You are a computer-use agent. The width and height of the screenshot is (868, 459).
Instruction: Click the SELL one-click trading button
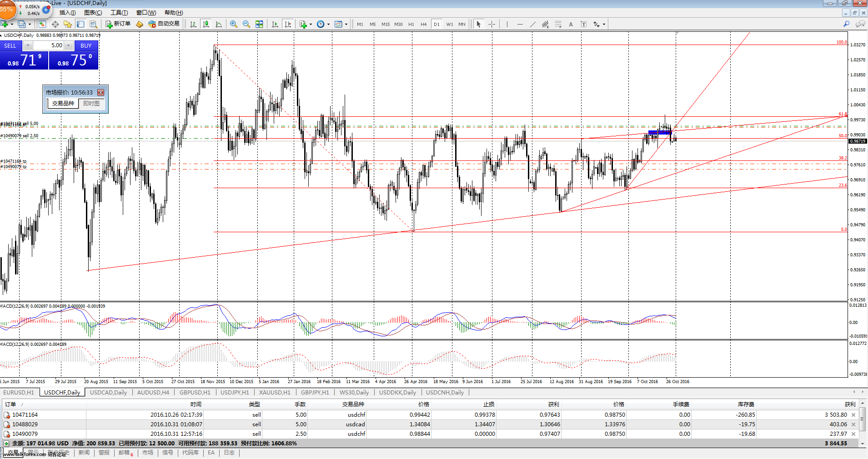pos(10,45)
